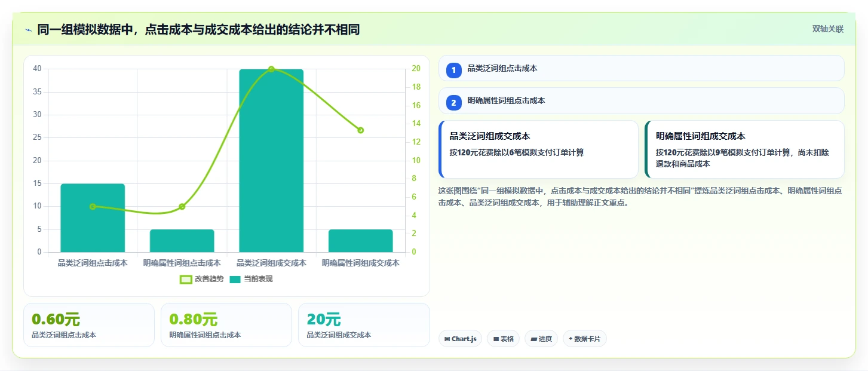Screen dimensions: 868x371
Task: Click x-axis label 品类泛词组成交成本
Action: point(271,263)
